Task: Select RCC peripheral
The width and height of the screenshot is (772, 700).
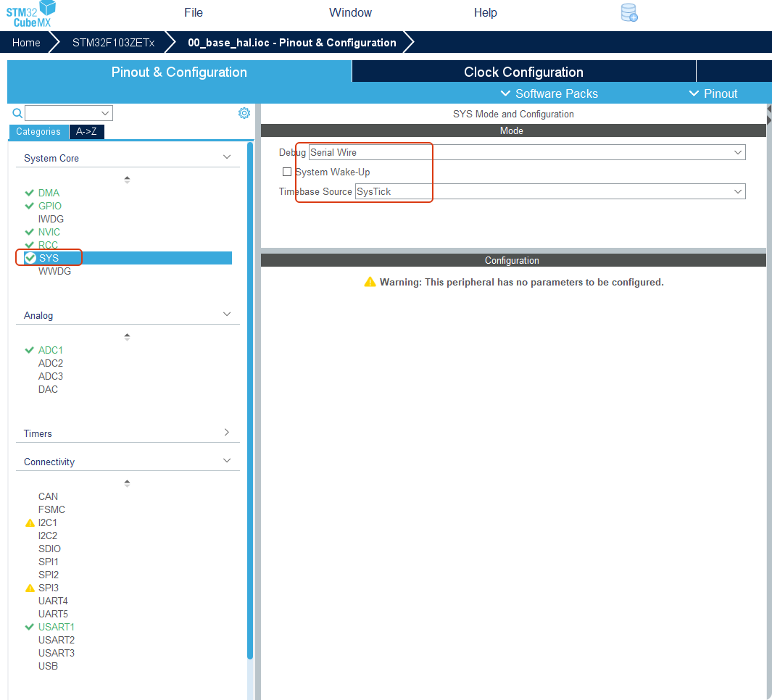Action: coord(49,245)
